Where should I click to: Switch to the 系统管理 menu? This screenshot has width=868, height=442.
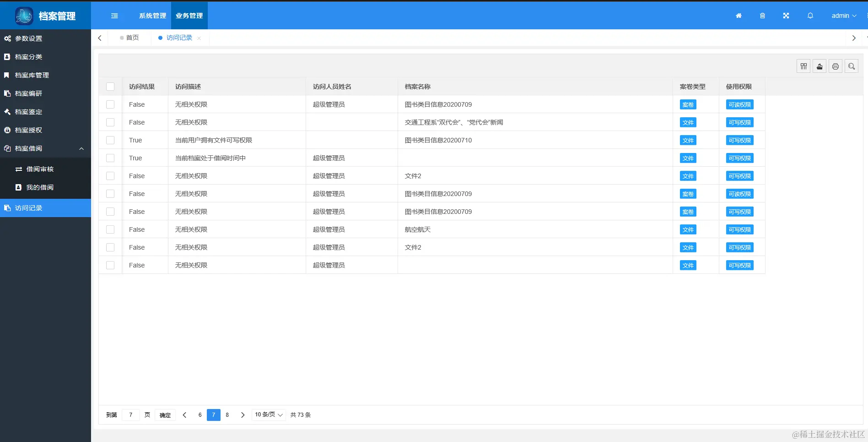[152, 15]
